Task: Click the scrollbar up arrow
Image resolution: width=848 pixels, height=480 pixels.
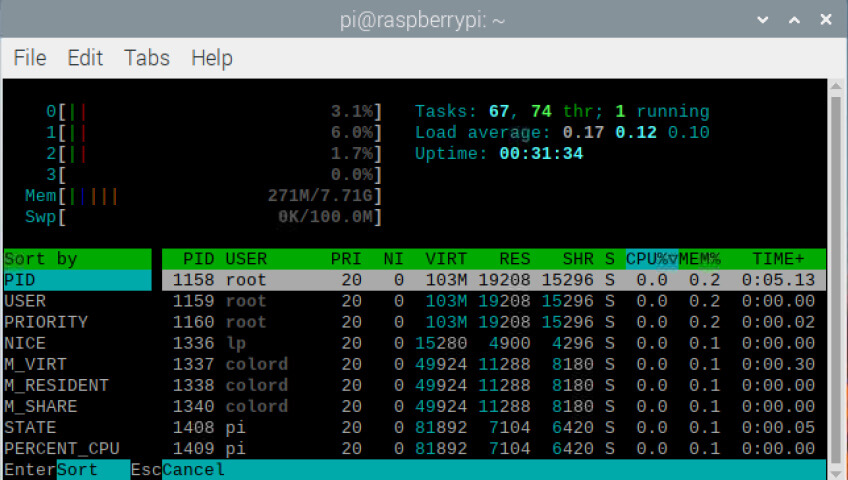Action: tap(836, 85)
